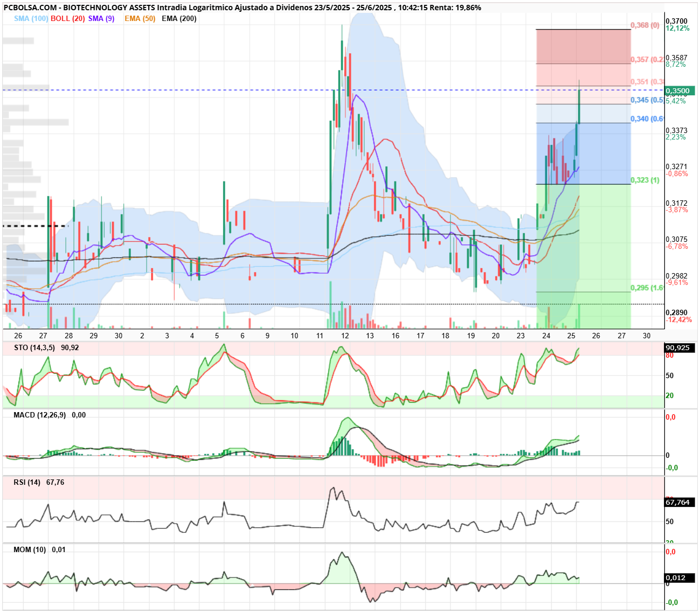Click the RSI value tag 67,764
This screenshot has height=613, width=700.
(679, 503)
